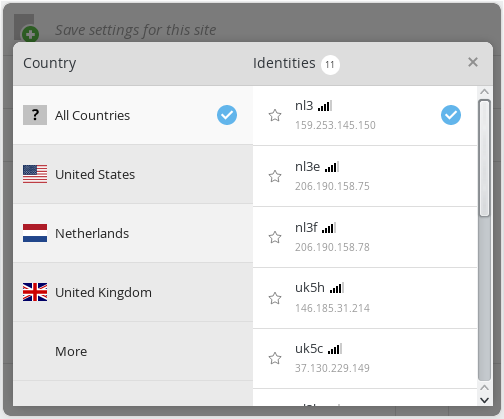Mark nl3f identity as favorite

[x=275, y=237]
